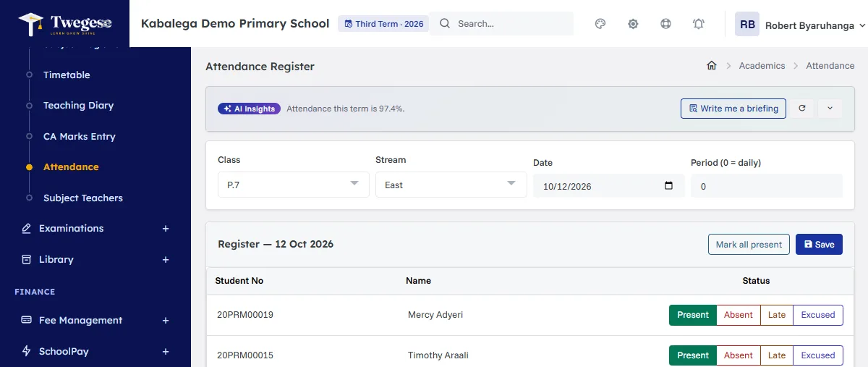
Task: Open Subject Teachers in sidebar
Action: [x=83, y=198]
